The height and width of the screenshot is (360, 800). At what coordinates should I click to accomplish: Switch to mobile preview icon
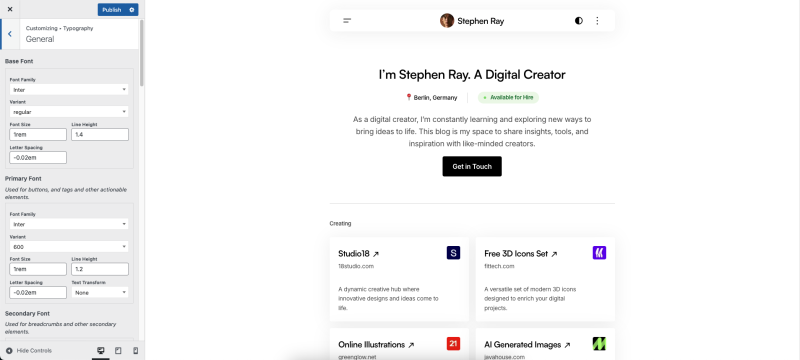pos(135,351)
